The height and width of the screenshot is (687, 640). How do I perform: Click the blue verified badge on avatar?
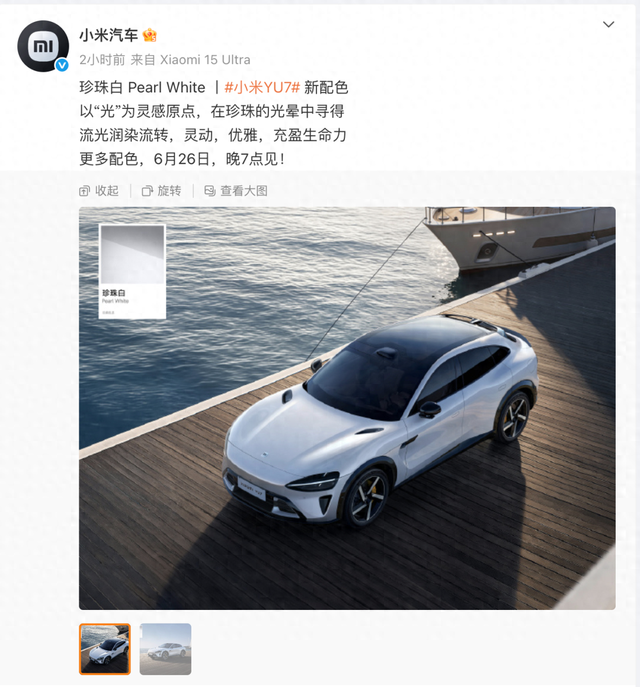[x=62, y=65]
